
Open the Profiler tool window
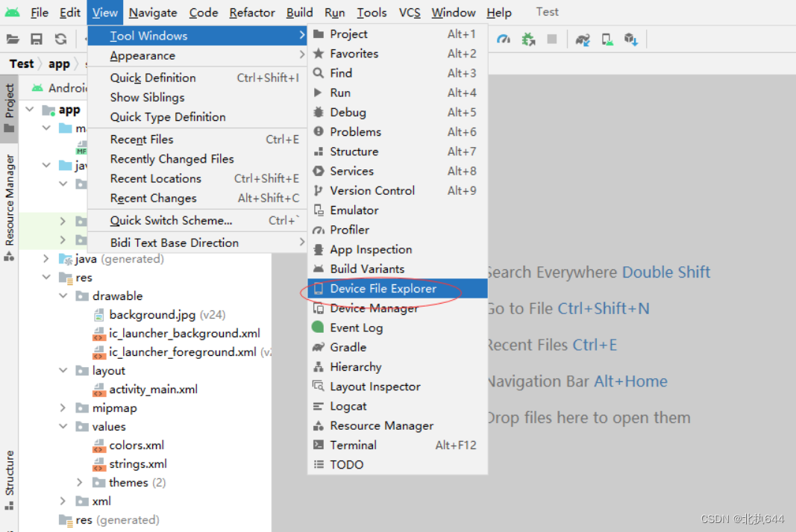tap(398, 230)
